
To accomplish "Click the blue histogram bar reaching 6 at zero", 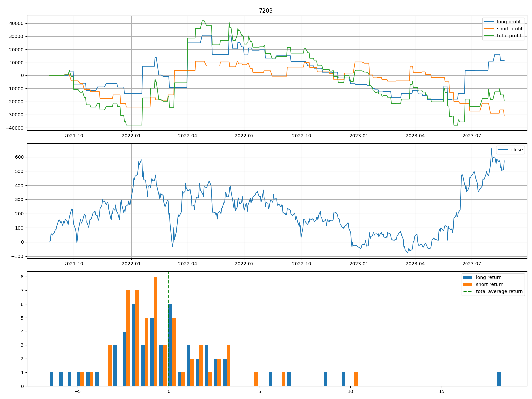I will click(170, 345).
